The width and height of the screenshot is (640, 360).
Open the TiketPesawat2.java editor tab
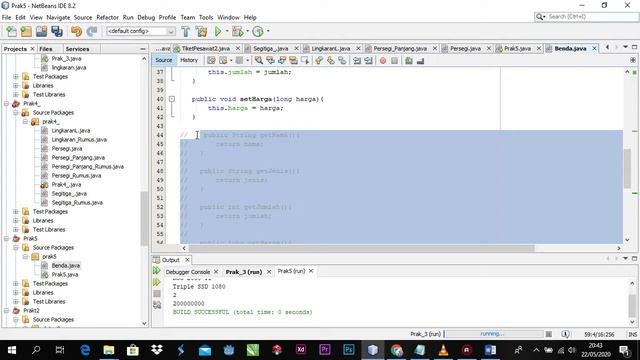click(x=205, y=48)
